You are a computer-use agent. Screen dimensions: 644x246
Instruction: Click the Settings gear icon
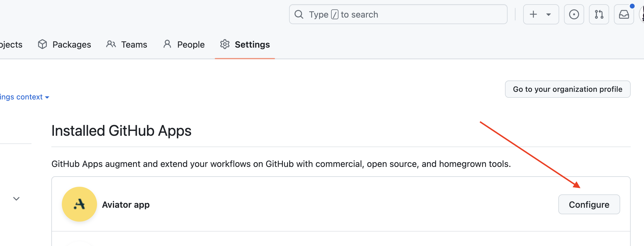tap(225, 44)
